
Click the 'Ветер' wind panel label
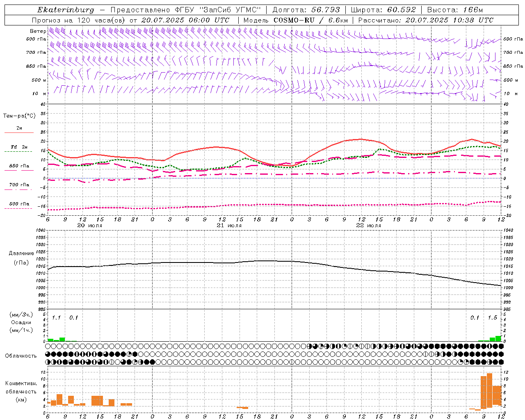[38, 31]
